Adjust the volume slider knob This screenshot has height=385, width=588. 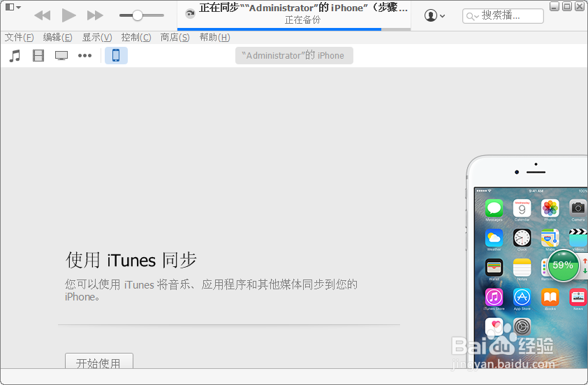pyautogui.click(x=138, y=15)
